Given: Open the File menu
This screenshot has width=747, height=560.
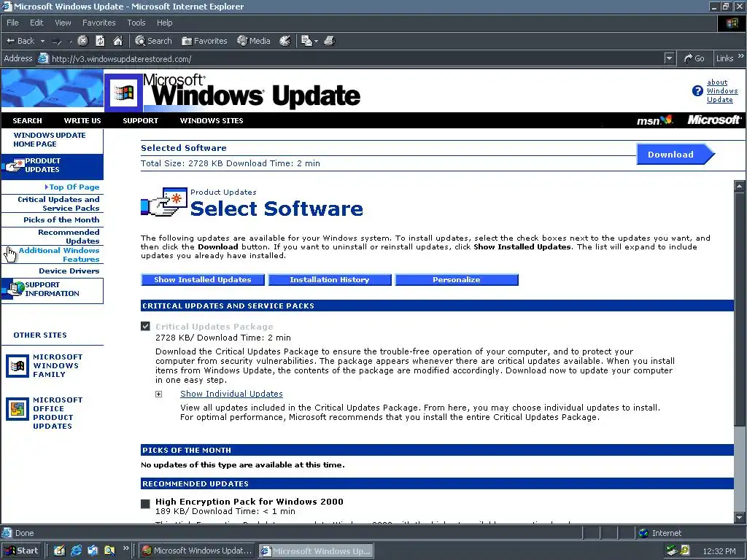Looking at the screenshot, I should coord(13,23).
